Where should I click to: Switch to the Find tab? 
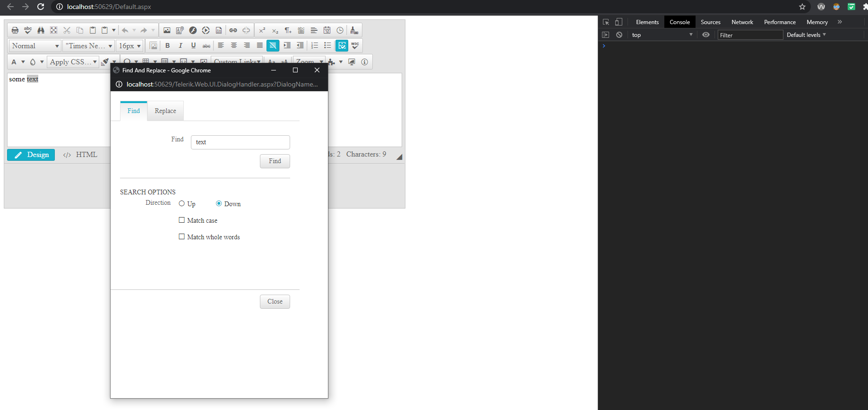(x=134, y=111)
